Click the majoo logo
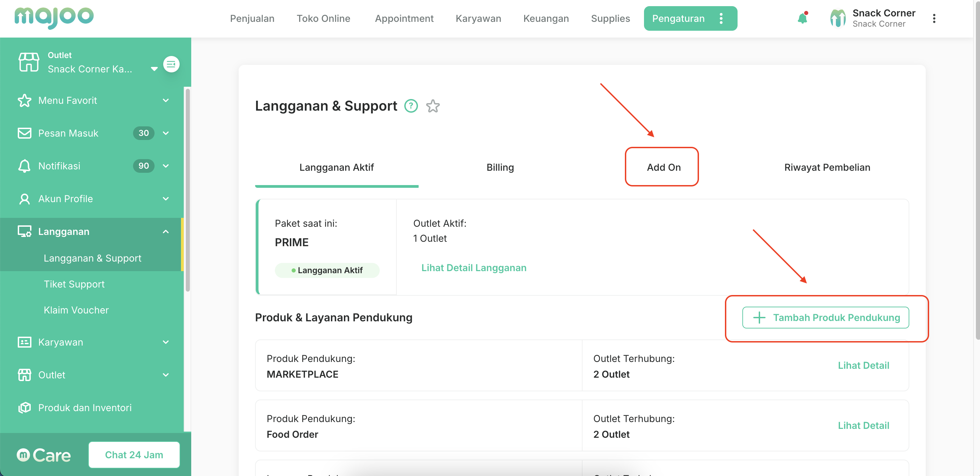The width and height of the screenshot is (980, 476). (54, 17)
